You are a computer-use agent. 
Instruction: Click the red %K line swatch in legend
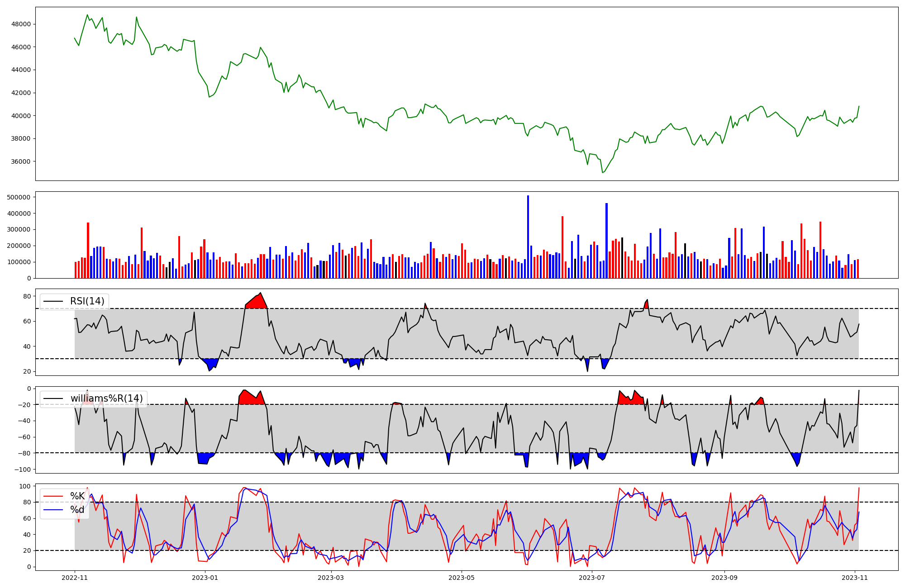point(52,496)
